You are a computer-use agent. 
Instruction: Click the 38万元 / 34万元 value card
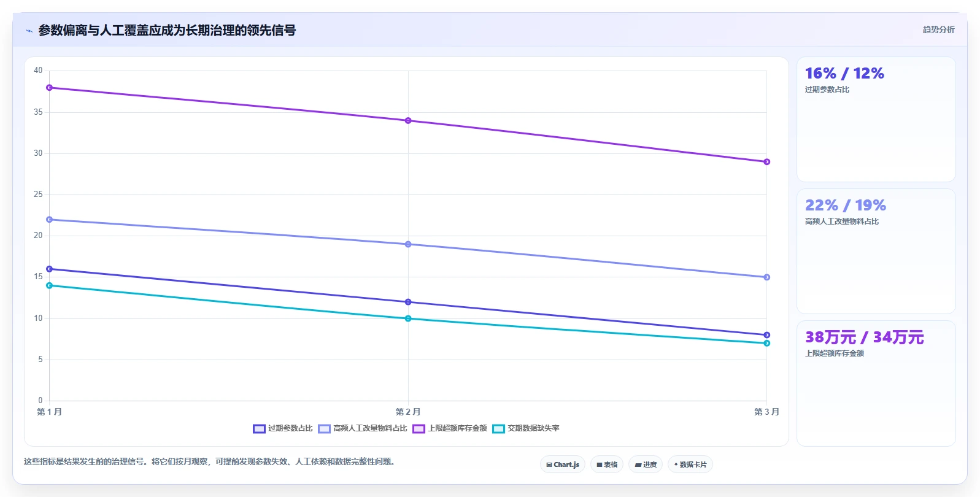click(x=876, y=383)
